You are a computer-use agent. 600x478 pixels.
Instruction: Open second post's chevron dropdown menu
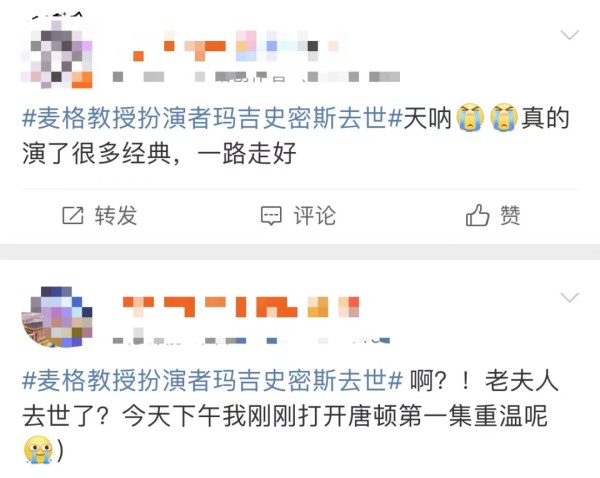pos(569,297)
